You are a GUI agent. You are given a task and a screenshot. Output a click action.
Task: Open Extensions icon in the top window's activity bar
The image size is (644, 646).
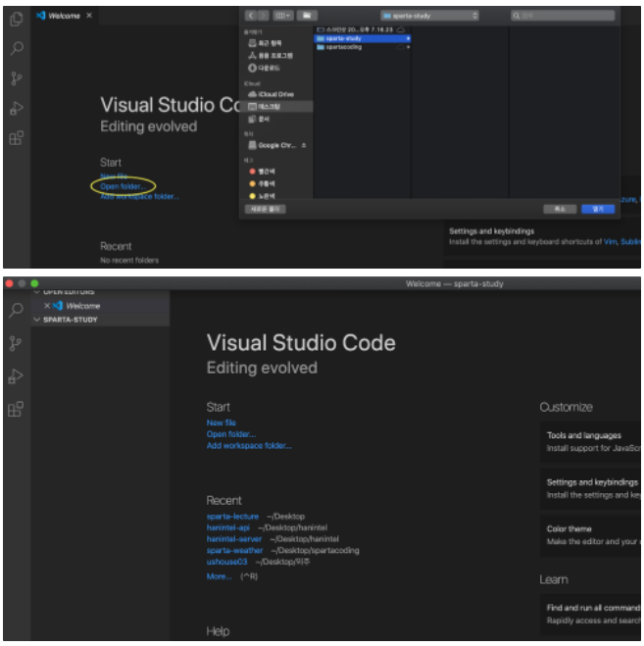click(x=17, y=138)
